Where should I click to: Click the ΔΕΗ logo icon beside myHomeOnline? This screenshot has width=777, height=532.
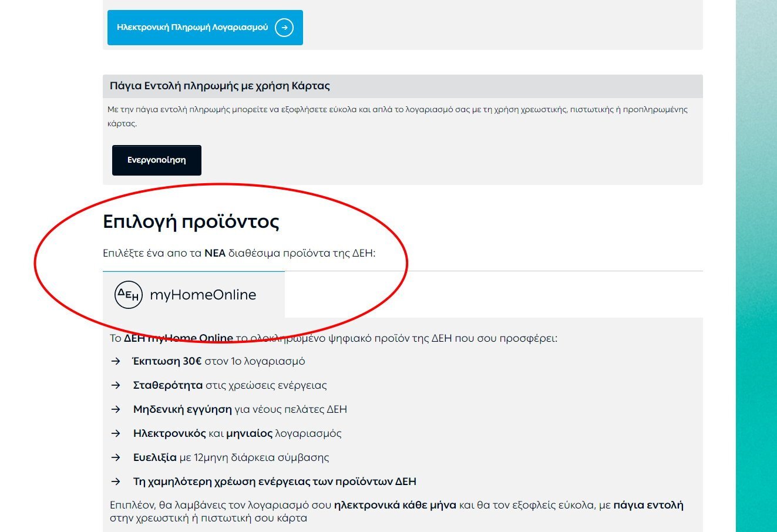click(129, 295)
